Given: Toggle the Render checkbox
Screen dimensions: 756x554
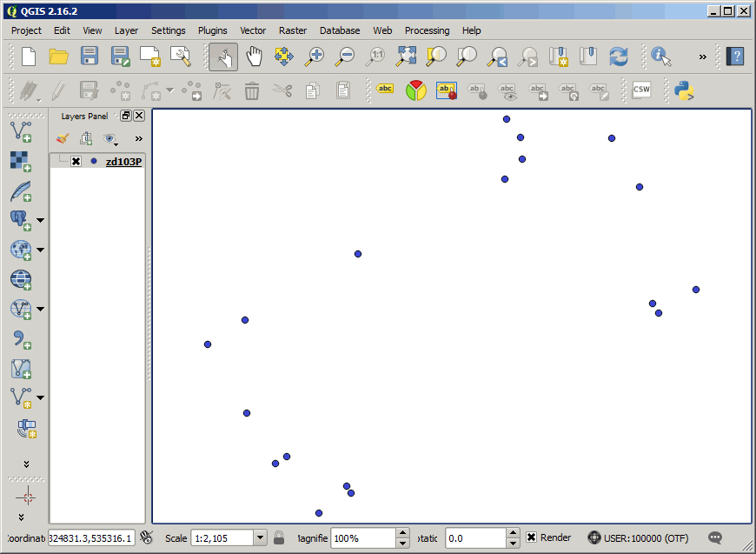Looking at the screenshot, I should coord(531,537).
